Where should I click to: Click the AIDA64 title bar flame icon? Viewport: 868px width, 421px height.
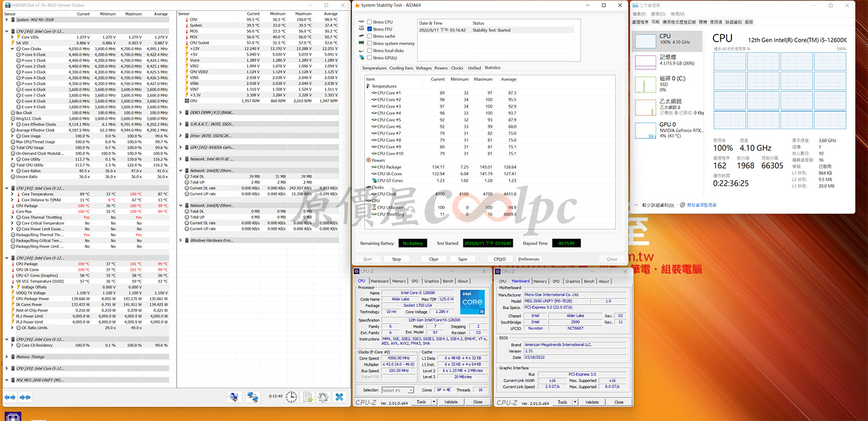[x=356, y=5]
